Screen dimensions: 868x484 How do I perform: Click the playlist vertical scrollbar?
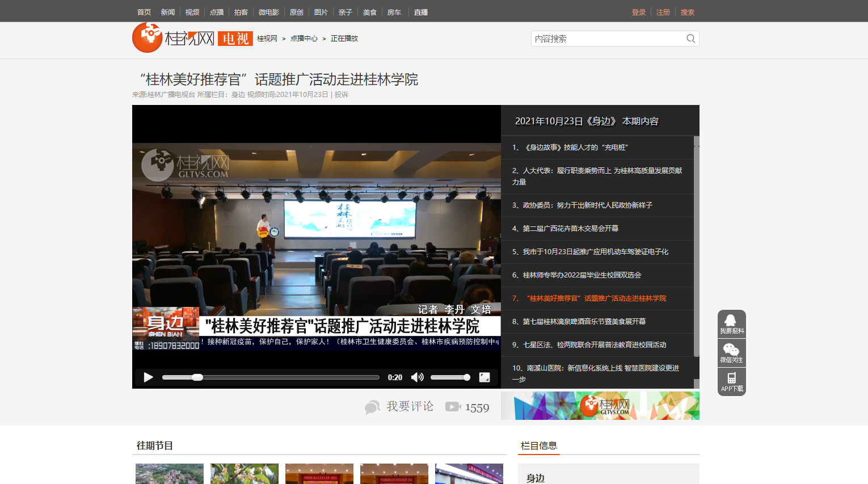(x=696, y=250)
